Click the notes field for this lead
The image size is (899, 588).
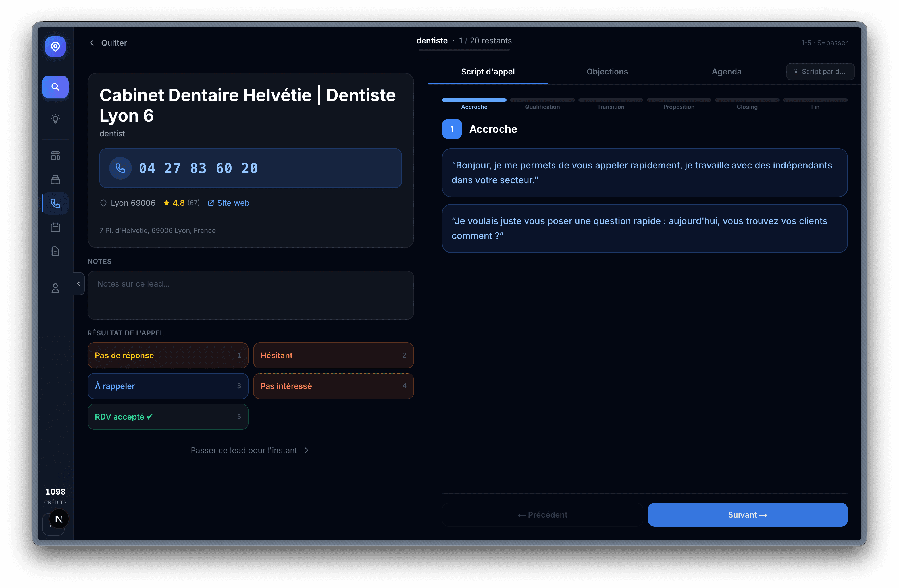(250, 295)
